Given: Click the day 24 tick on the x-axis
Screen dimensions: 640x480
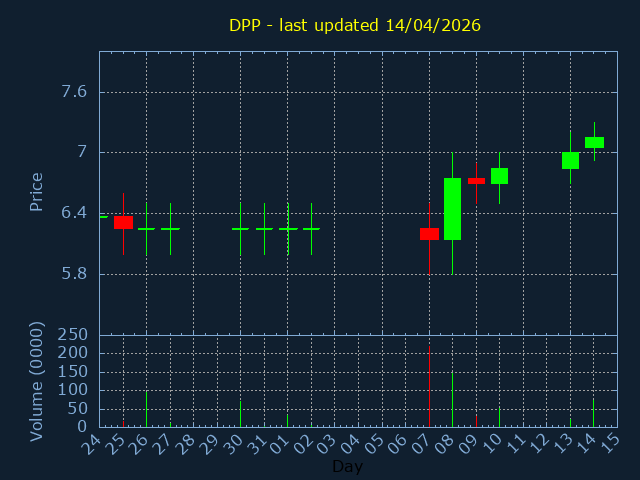Looking at the screenshot, I should (94, 442).
